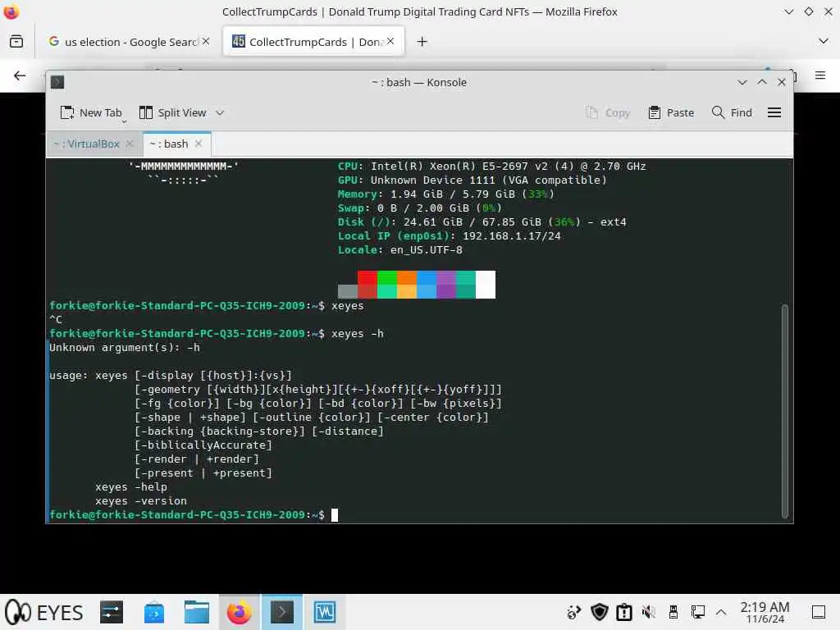Switch to Firefox in taskbar
Viewport: 840px width, 630px height.
(240, 612)
